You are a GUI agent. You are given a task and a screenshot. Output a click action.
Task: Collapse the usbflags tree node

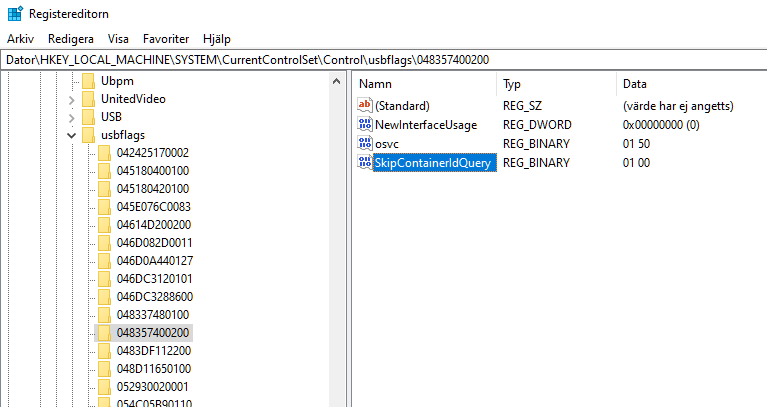pyautogui.click(x=71, y=135)
